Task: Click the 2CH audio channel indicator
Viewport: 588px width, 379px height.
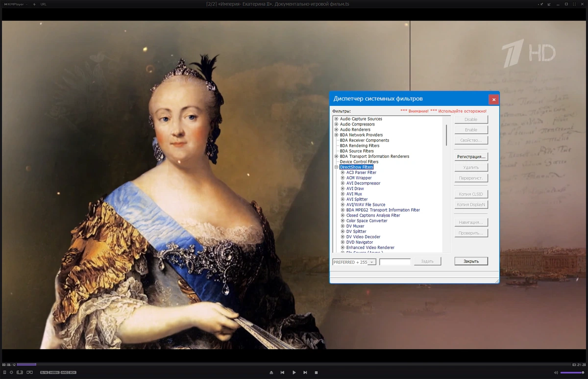Action: (73, 373)
